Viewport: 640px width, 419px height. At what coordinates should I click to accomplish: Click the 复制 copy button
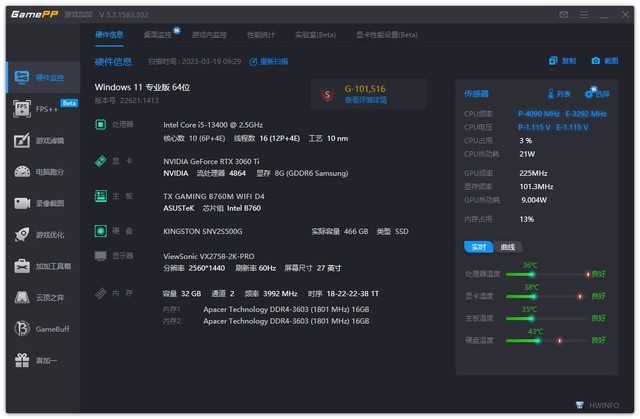[562, 61]
